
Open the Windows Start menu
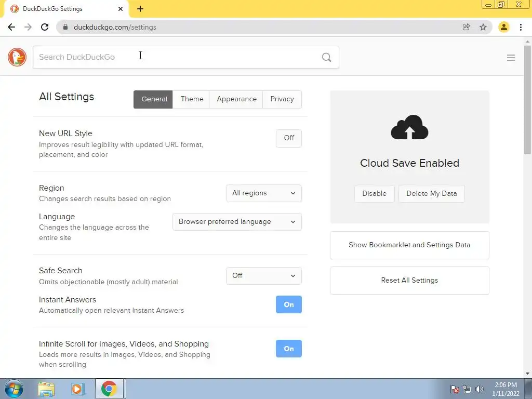pos(14,389)
